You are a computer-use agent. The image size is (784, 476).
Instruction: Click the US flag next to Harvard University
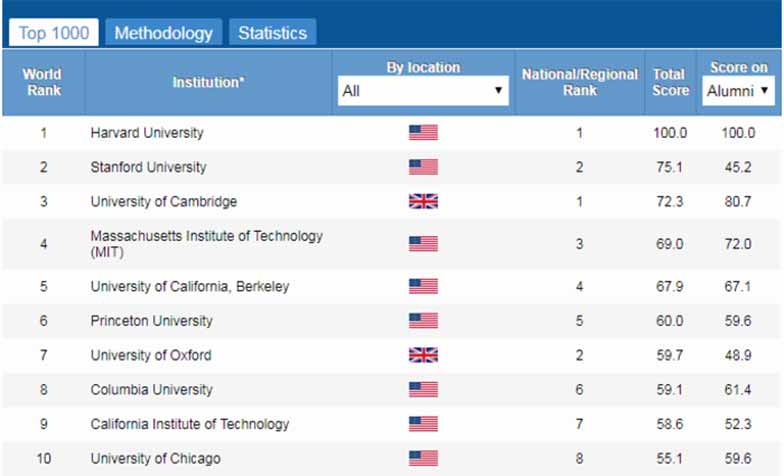(x=423, y=132)
